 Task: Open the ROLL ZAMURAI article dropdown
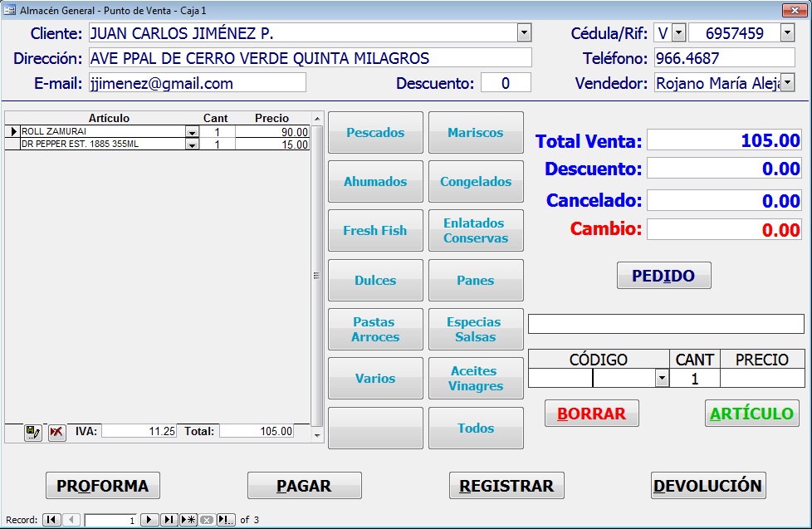[x=192, y=132]
